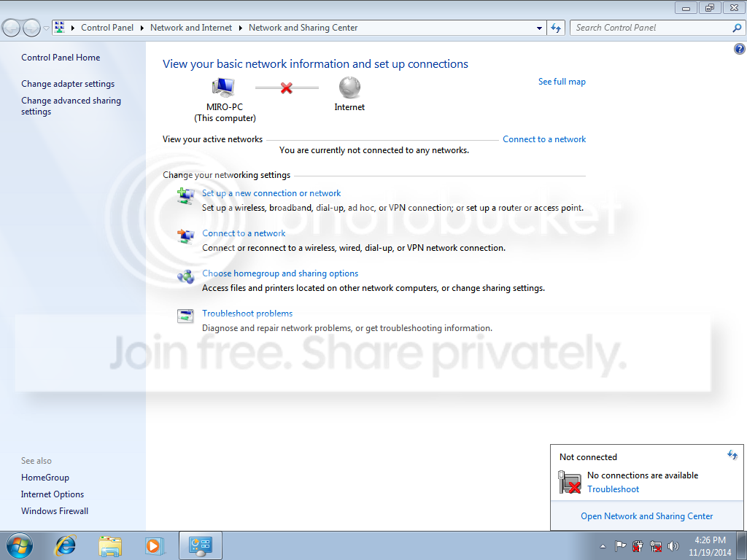Show hidden tray icons arrow
Screen dimensions: 747x560
[603, 547]
